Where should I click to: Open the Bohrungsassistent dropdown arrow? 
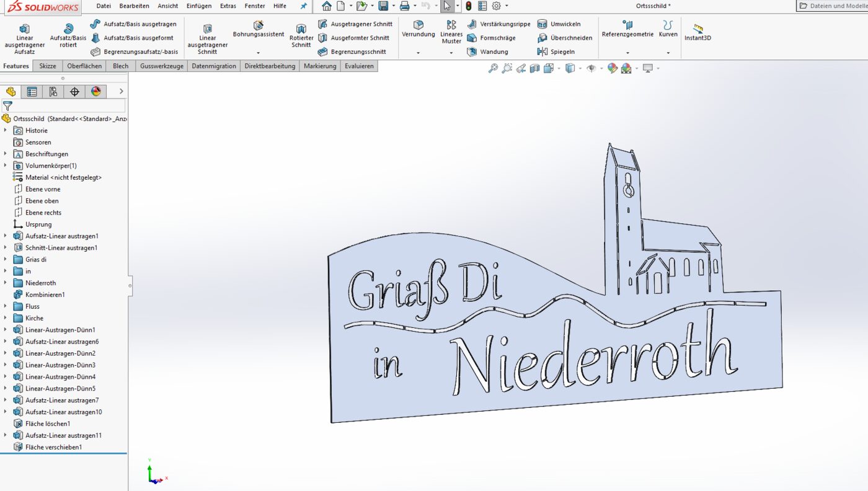[259, 53]
